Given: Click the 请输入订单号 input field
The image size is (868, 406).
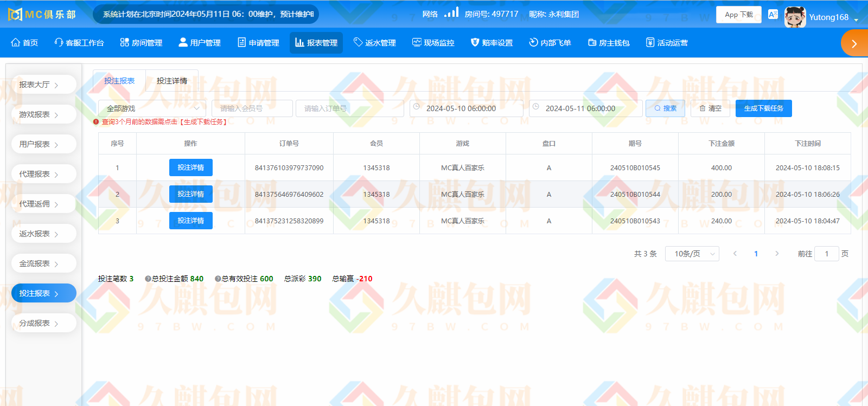Looking at the screenshot, I should click(x=350, y=108).
